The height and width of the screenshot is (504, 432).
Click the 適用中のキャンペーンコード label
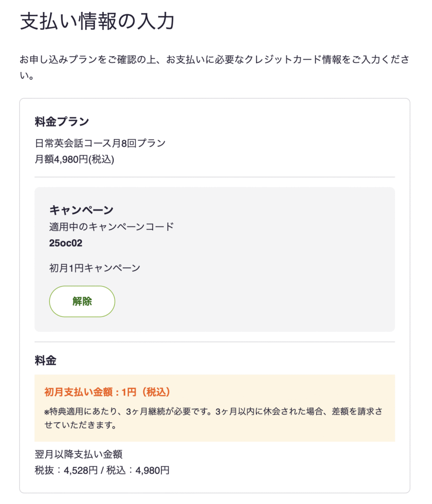pyautogui.click(x=111, y=227)
